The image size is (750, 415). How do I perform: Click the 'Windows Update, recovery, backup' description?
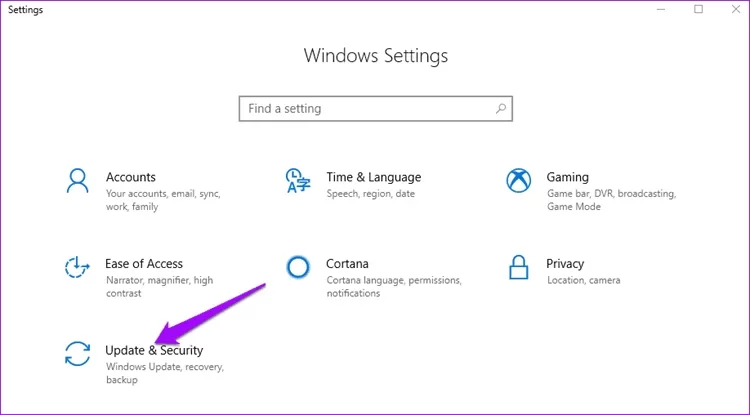tap(164, 373)
